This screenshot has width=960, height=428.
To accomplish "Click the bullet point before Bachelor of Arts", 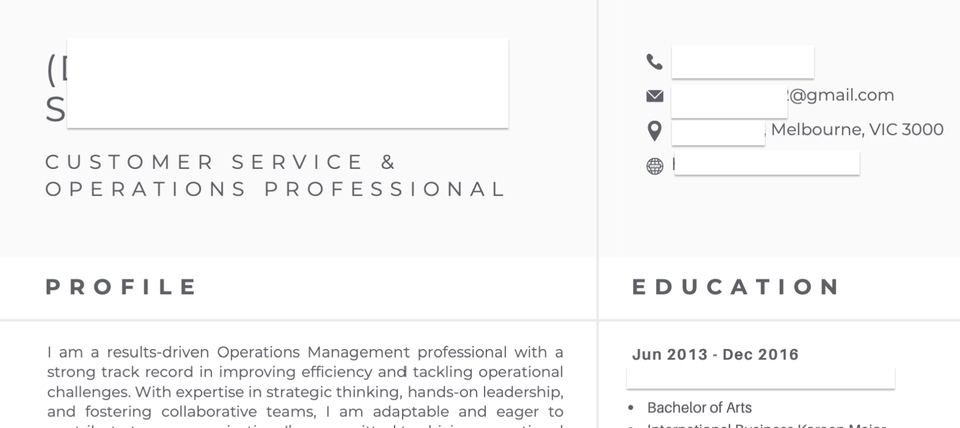I will click(x=631, y=408).
